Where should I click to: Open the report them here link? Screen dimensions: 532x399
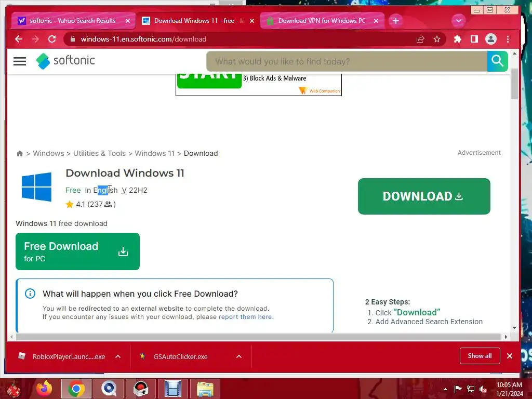246,316
